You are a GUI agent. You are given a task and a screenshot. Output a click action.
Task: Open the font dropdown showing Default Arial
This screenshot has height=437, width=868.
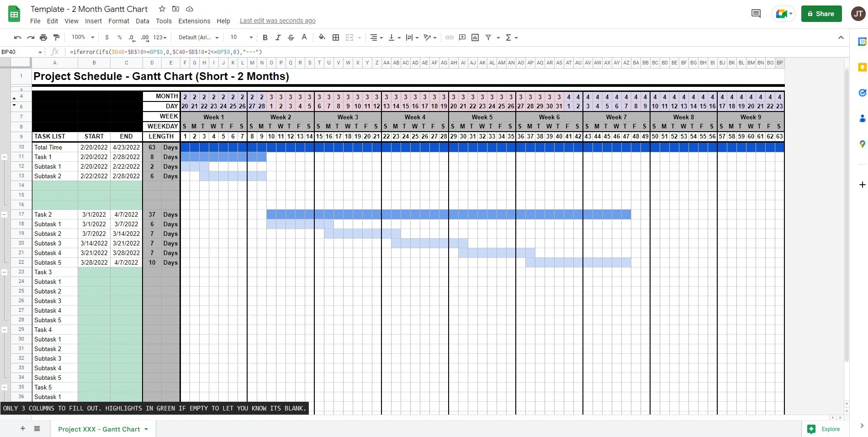point(196,37)
